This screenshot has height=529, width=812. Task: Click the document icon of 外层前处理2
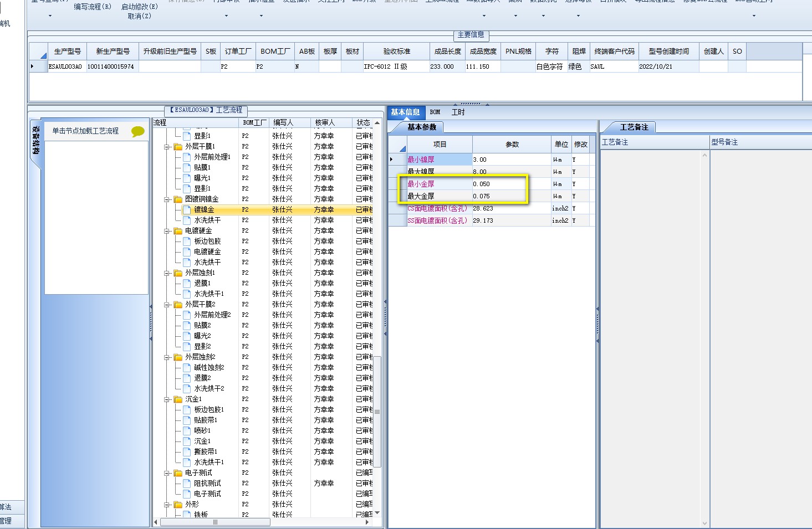click(187, 315)
